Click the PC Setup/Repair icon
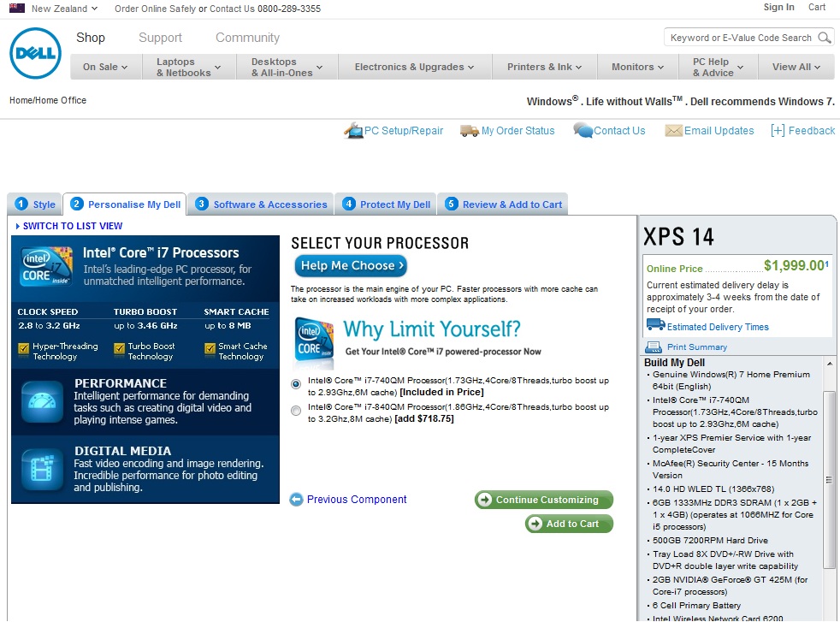 (353, 130)
